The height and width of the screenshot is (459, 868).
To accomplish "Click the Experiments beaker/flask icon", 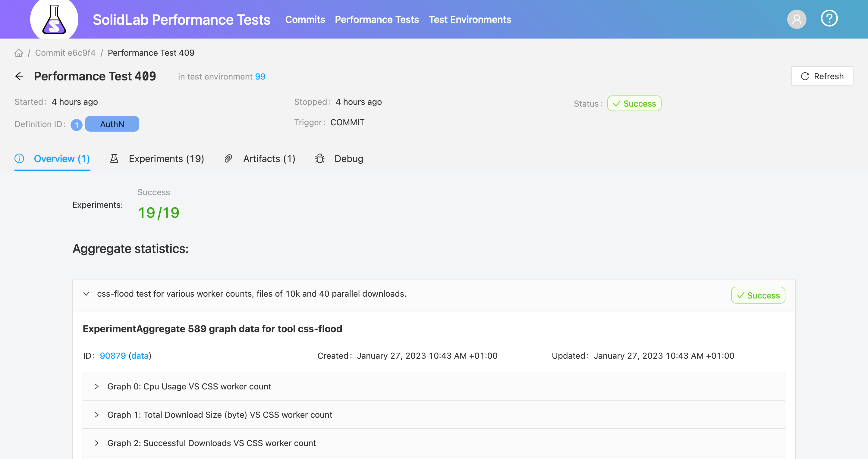I will pos(115,158).
